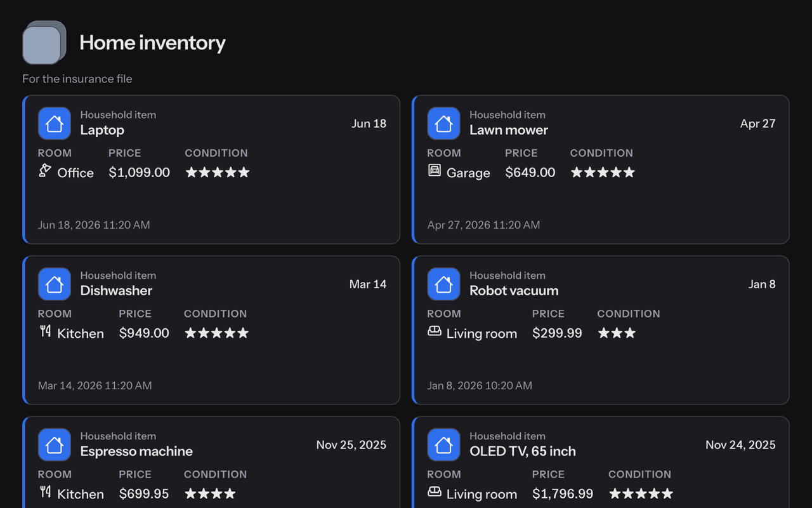Select the $649.00 price value
Screen dimensions: 812x508
530,173
